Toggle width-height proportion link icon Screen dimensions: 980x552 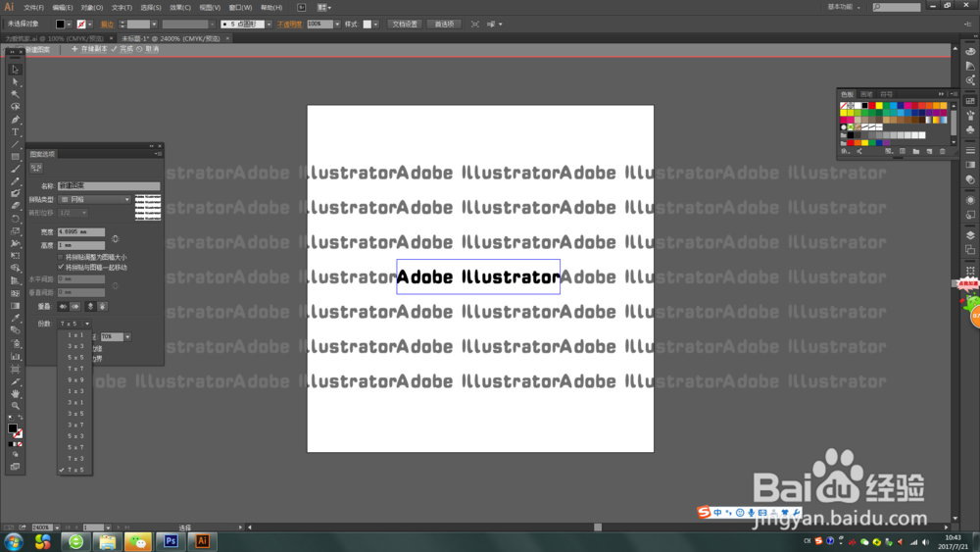point(115,239)
